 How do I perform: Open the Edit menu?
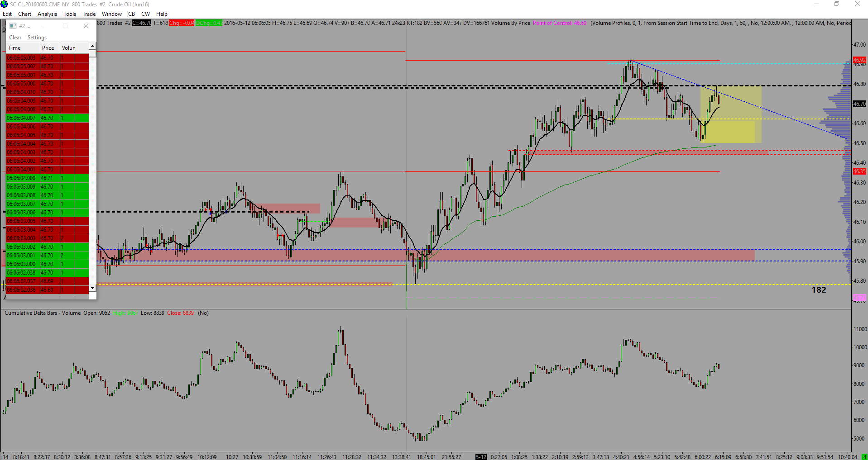[7, 14]
